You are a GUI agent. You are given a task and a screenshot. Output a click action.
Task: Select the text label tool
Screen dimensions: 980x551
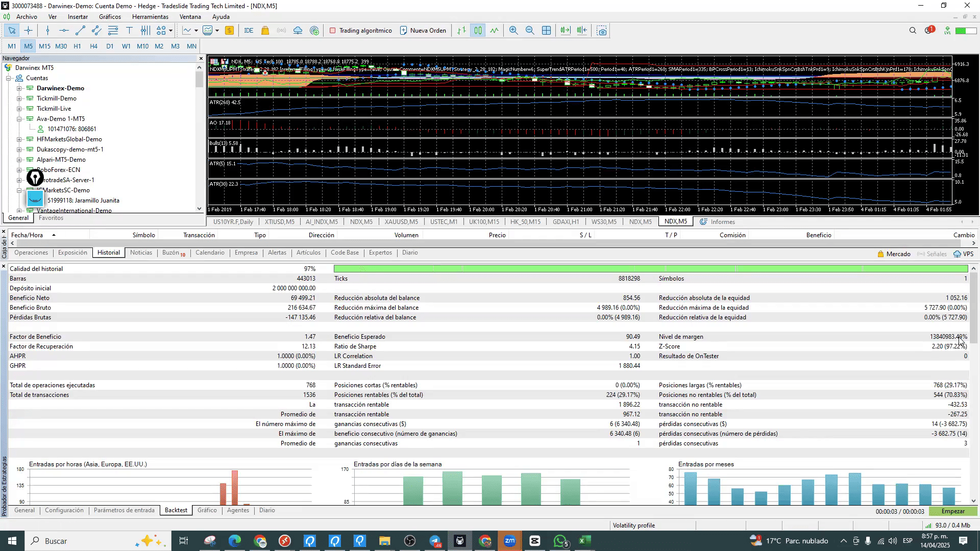(129, 31)
